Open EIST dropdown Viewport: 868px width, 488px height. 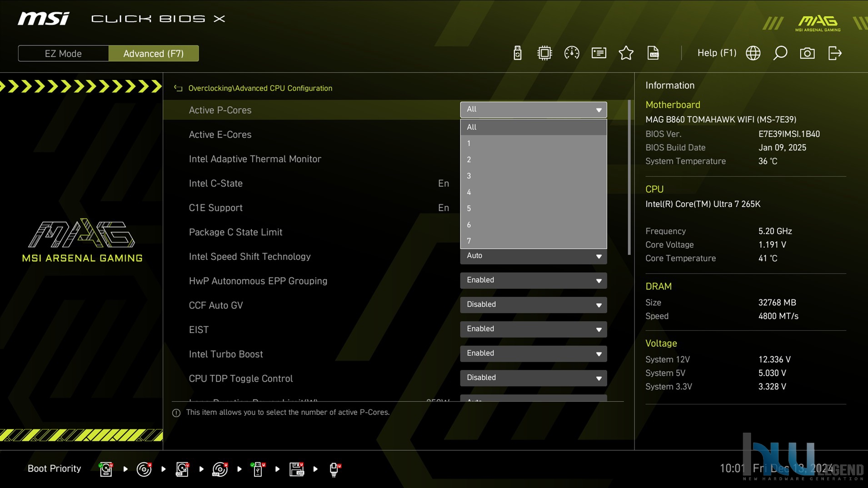(533, 329)
